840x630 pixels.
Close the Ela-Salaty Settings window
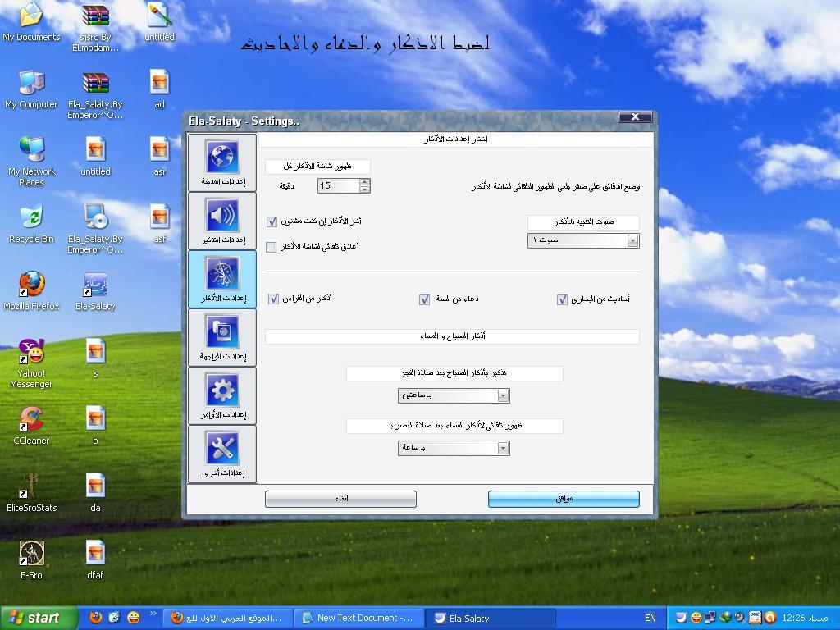pyautogui.click(x=636, y=116)
